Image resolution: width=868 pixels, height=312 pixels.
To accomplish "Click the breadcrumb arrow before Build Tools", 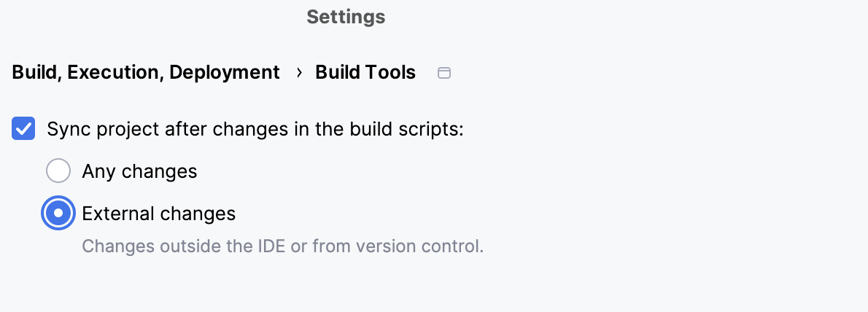I will [x=298, y=73].
